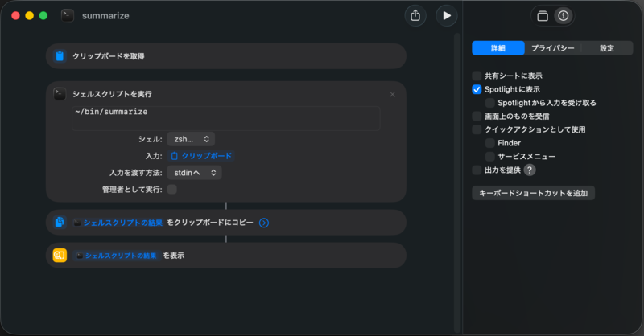Select the info details icon
The image size is (644, 336).
coord(563,15)
